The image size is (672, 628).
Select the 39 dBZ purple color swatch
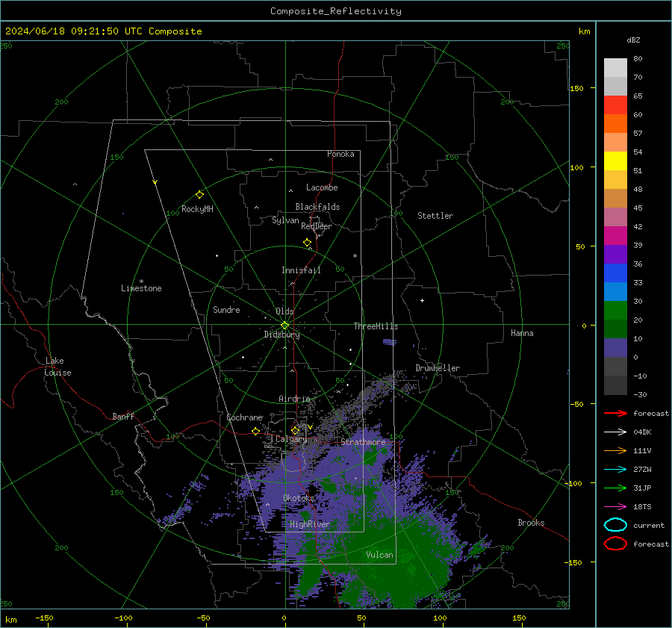point(615,254)
